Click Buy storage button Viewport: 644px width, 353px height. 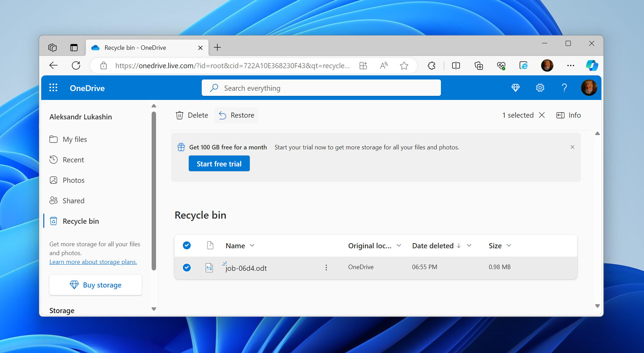pos(95,285)
